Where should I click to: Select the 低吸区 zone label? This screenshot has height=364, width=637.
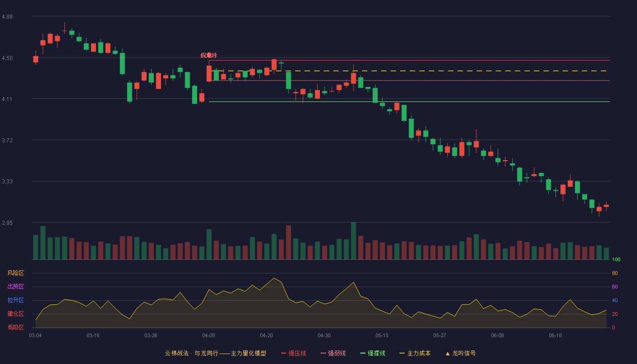[x=15, y=327]
